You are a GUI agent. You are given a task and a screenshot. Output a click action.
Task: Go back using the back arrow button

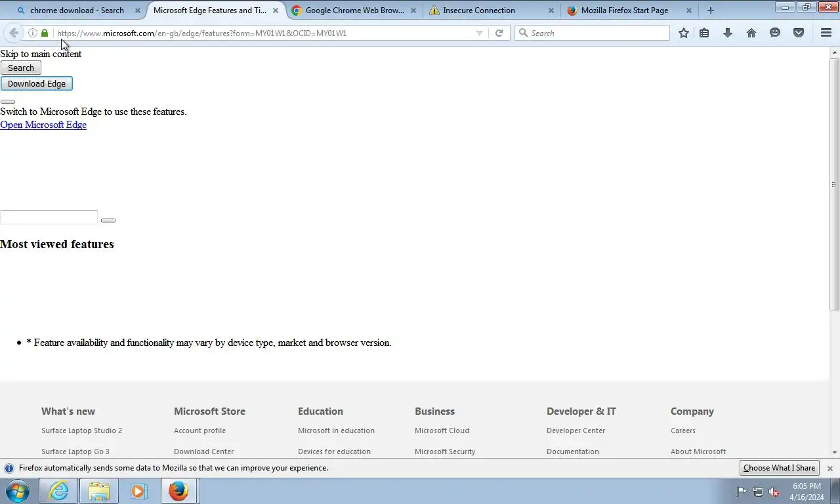[13, 33]
